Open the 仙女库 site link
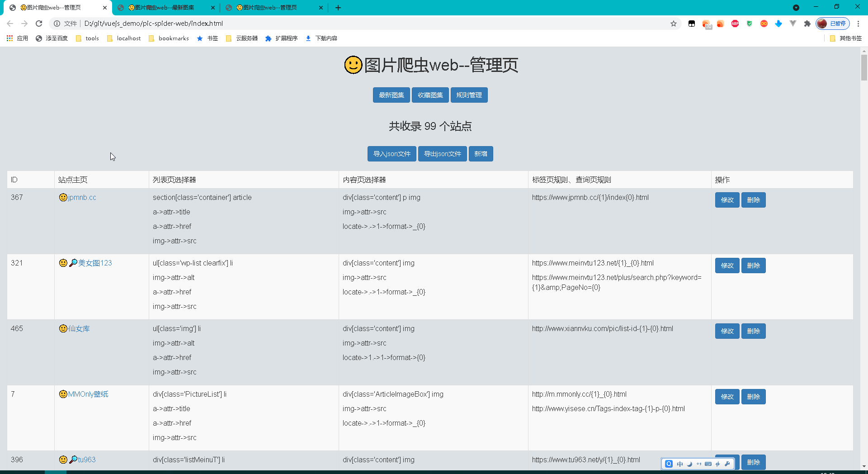This screenshot has width=868, height=474. coord(79,328)
